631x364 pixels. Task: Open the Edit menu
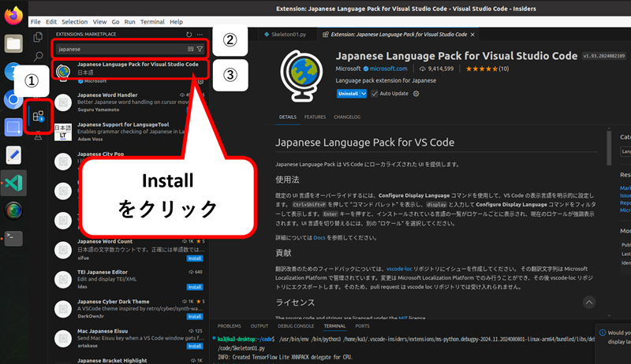51,22
